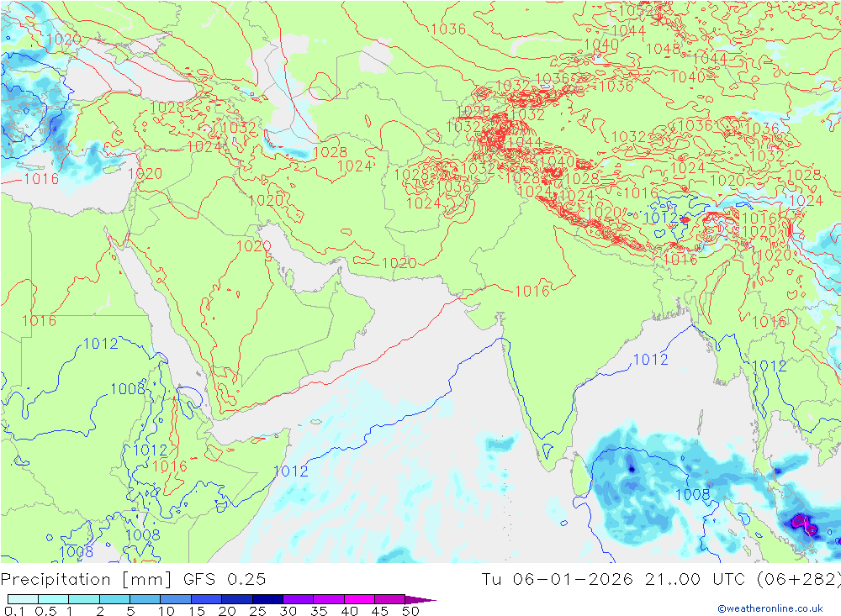
Task: Click the '1020' label over southern Iran coast
Action: pyautogui.click(x=399, y=263)
